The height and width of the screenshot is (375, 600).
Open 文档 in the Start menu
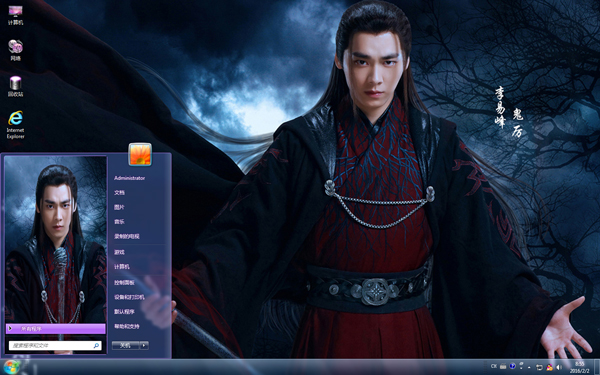coord(119,192)
